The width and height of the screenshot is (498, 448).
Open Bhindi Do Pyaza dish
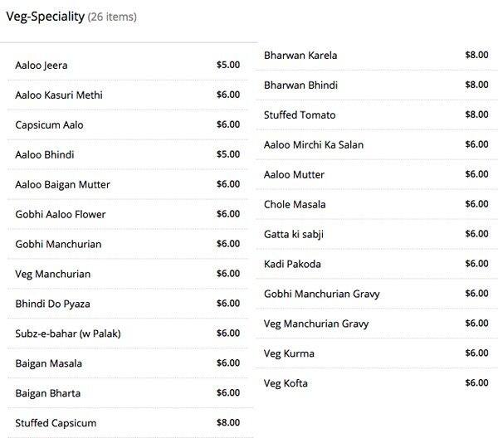(x=128, y=304)
